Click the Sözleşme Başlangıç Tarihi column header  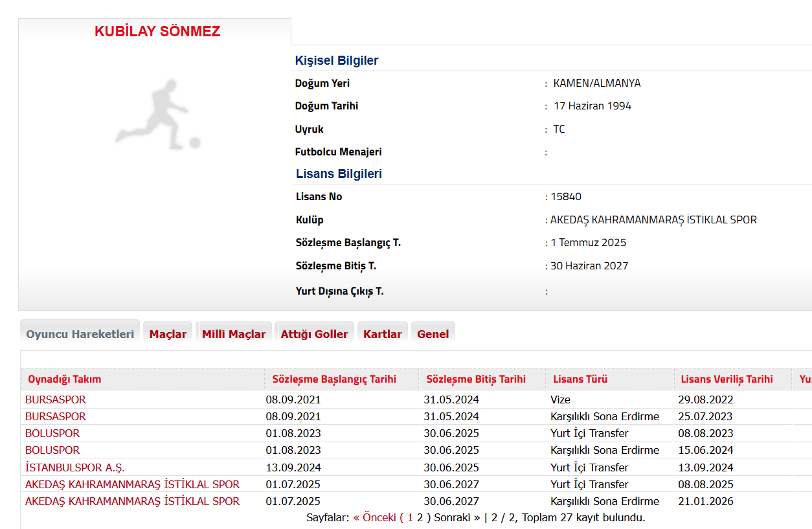pyautogui.click(x=334, y=379)
